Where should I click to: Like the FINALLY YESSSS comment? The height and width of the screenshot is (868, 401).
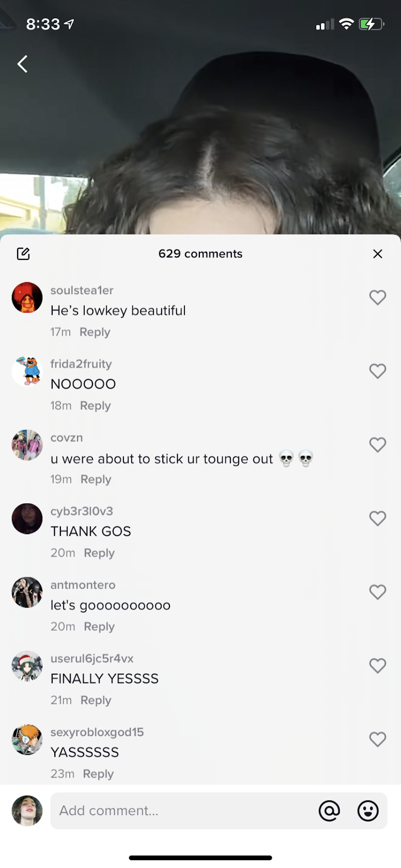378,665
